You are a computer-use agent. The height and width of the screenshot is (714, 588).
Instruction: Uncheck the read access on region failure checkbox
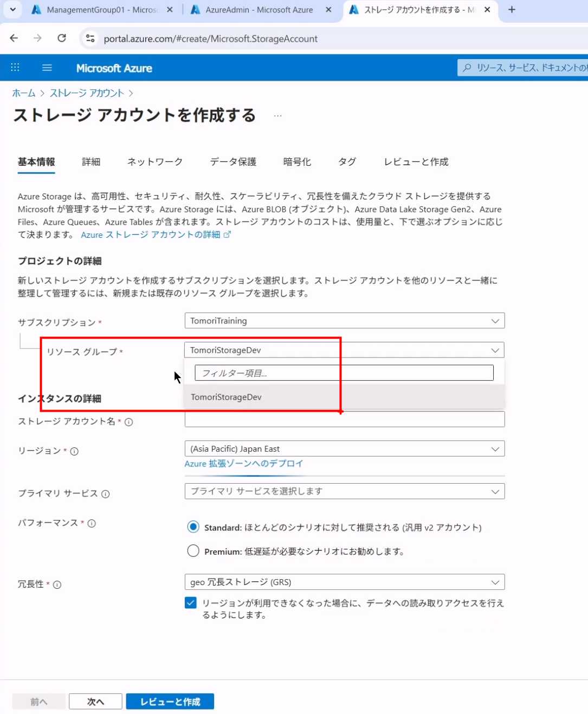191,603
